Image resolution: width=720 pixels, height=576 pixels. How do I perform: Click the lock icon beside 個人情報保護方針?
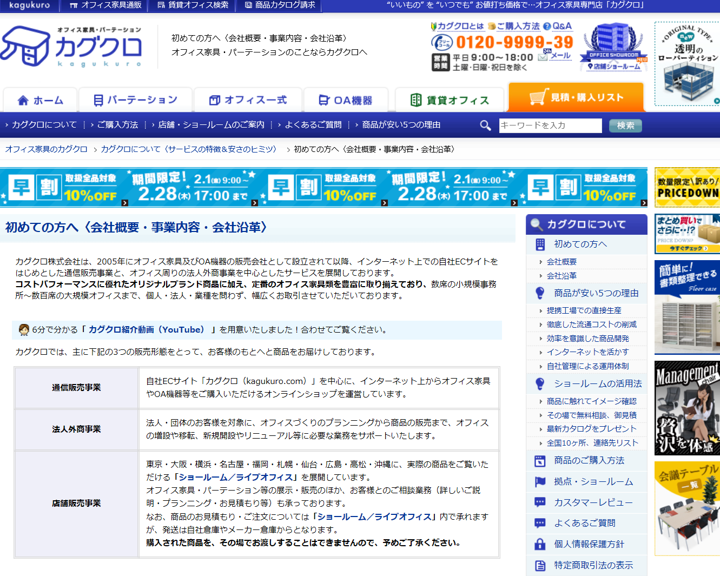540,544
